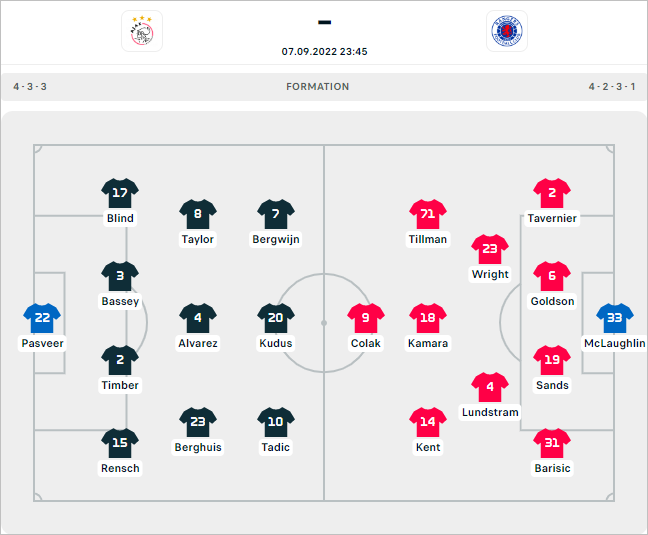Select goalkeeper Pasveer's blue number 22 shirt
This screenshot has height=535, width=648.
42,318
